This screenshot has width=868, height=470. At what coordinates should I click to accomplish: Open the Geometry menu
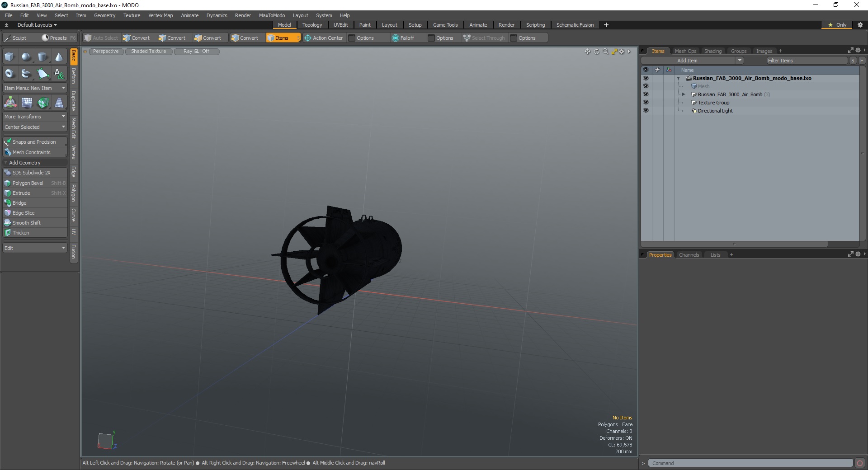pyautogui.click(x=104, y=15)
